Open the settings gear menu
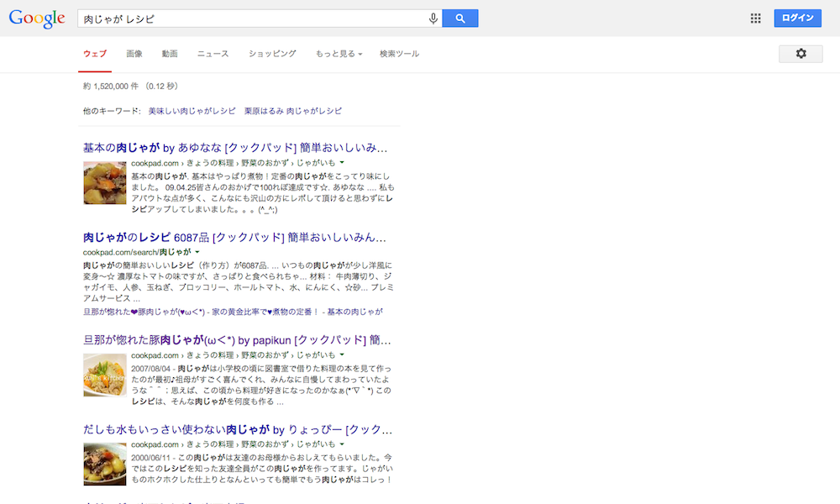Viewport: 840px width, 504px height. [x=801, y=54]
